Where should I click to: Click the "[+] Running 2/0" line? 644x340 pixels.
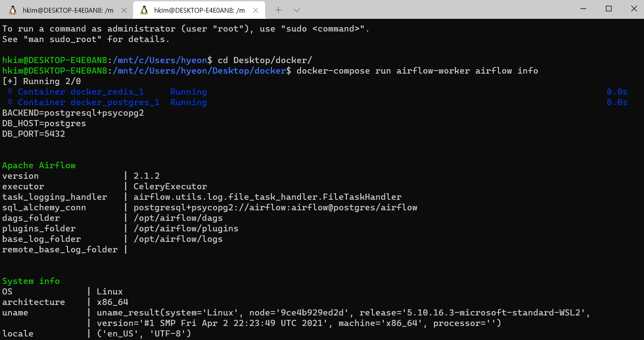41,81
